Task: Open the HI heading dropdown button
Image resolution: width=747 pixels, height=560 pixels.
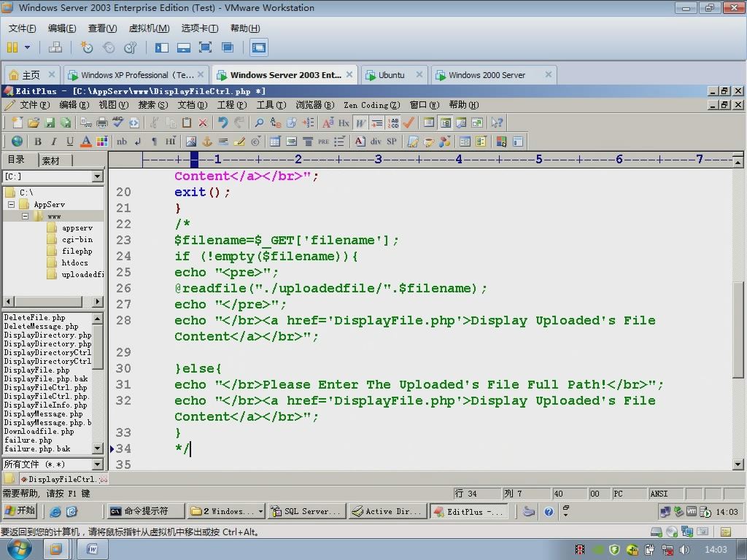Action: pyautogui.click(x=171, y=141)
